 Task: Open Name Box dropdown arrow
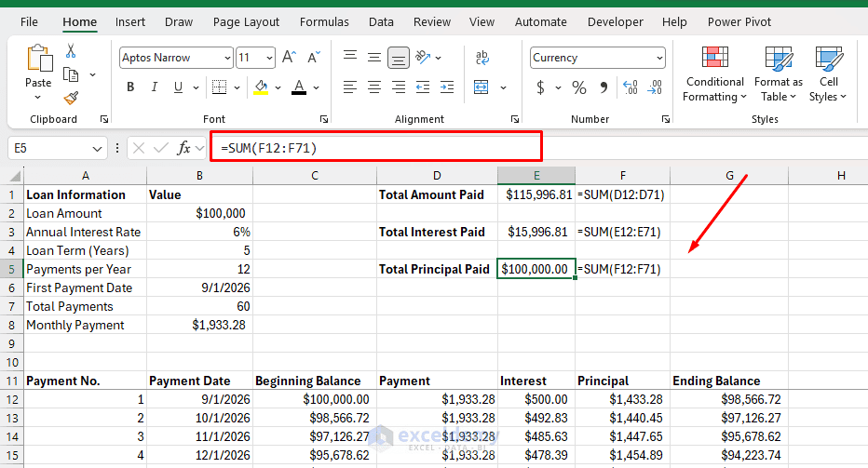point(97,148)
